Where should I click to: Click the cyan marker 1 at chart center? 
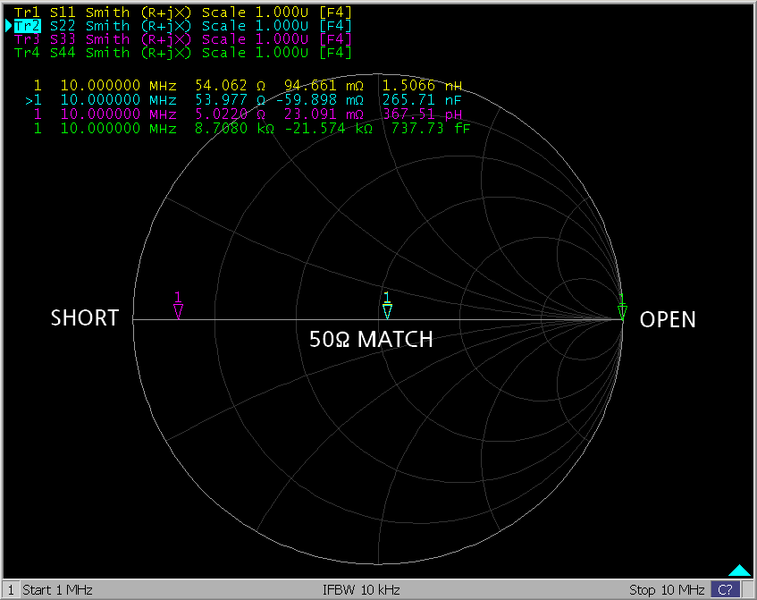[387, 310]
